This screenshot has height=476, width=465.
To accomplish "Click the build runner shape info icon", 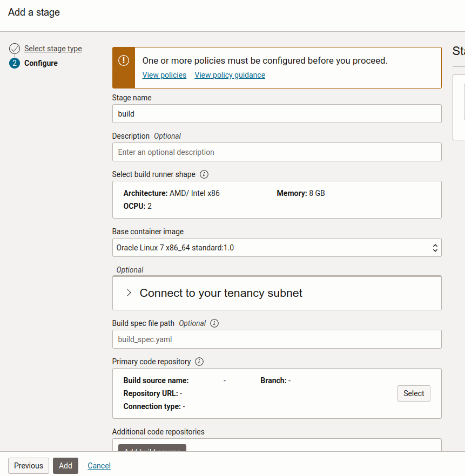I will click(204, 174).
